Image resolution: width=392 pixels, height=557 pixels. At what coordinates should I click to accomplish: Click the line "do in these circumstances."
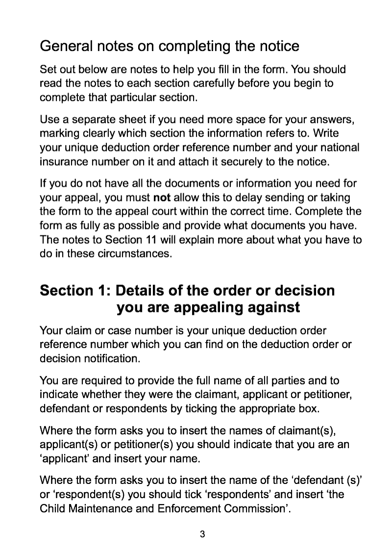(x=105, y=254)
